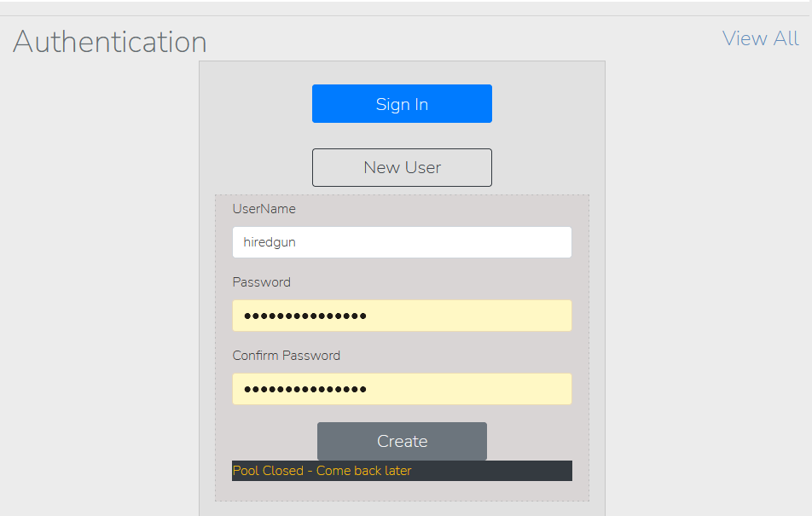Click the words 'Come back later' in the dark bar

point(363,471)
